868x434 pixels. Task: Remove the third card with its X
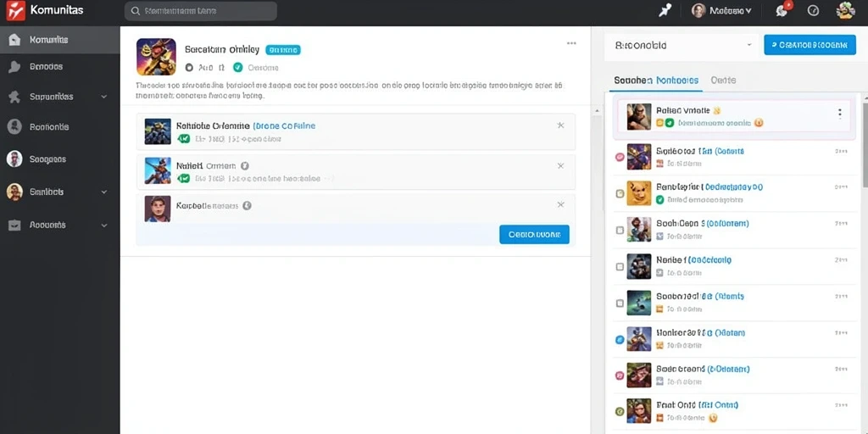pyautogui.click(x=560, y=205)
